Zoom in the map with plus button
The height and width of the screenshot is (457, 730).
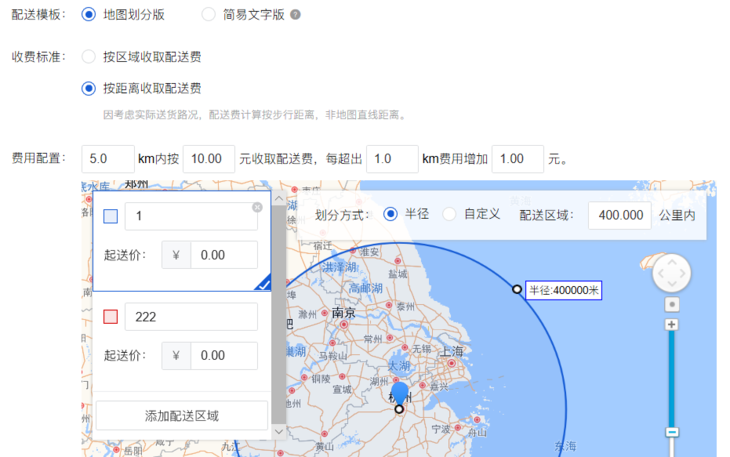coord(671,324)
